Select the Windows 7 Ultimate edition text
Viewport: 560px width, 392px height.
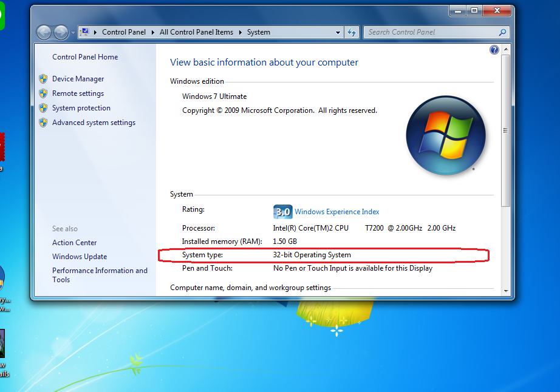214,96
